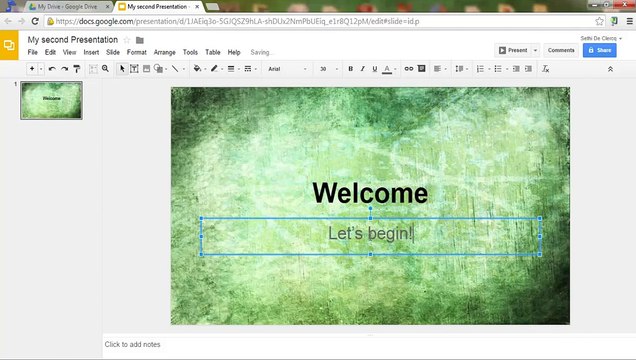Screen dimensions: 636x360
Task: Open the line color pencil tool
Action: pos(214,69)
